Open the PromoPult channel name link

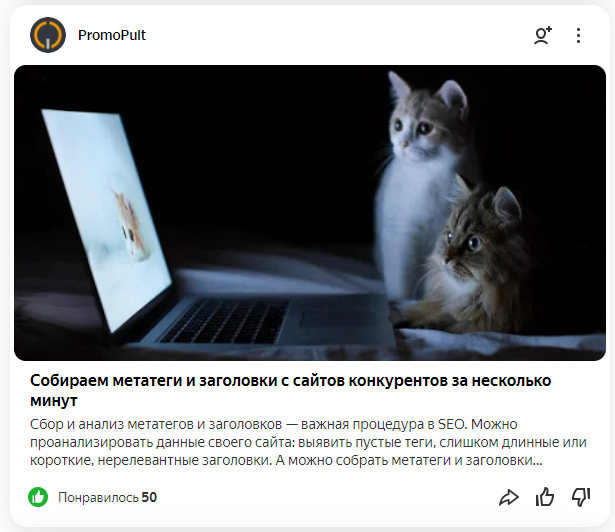[x=112, y=35]
